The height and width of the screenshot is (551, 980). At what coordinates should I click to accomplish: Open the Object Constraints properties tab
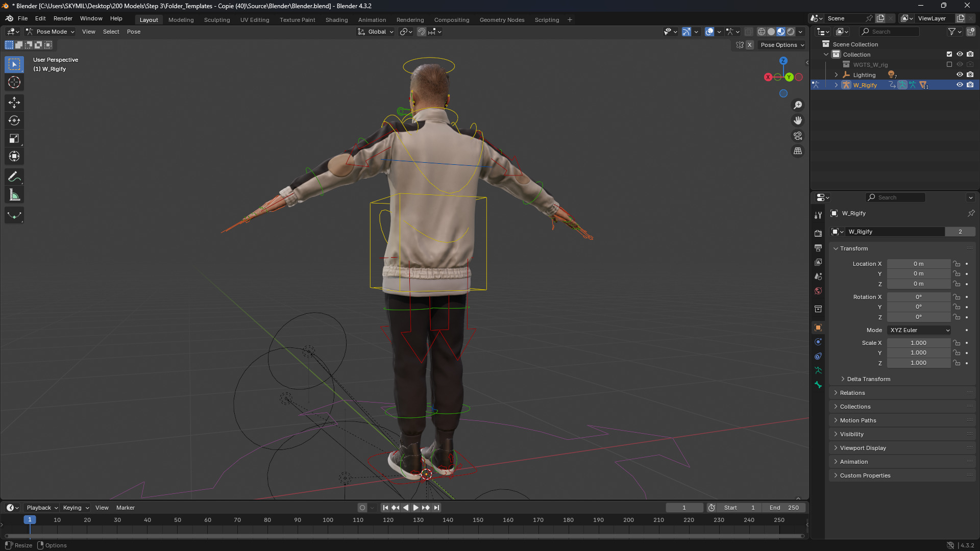(818, 356)
